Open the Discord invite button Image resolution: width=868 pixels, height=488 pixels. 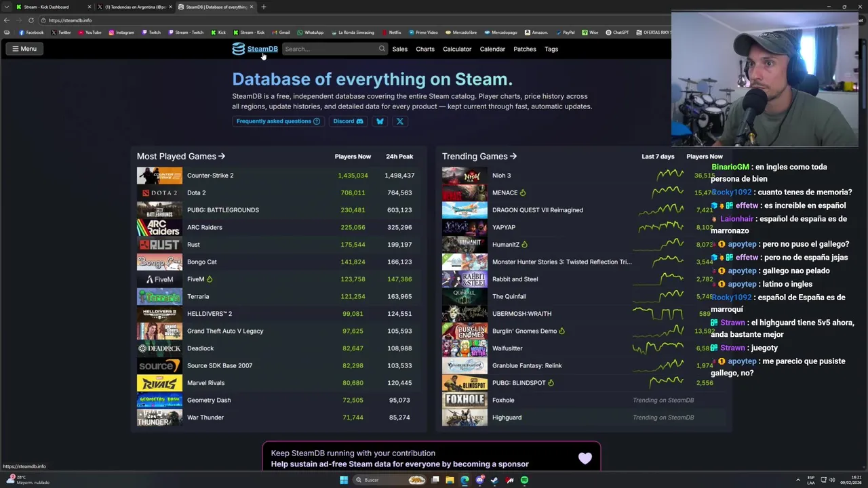point(348,121)
